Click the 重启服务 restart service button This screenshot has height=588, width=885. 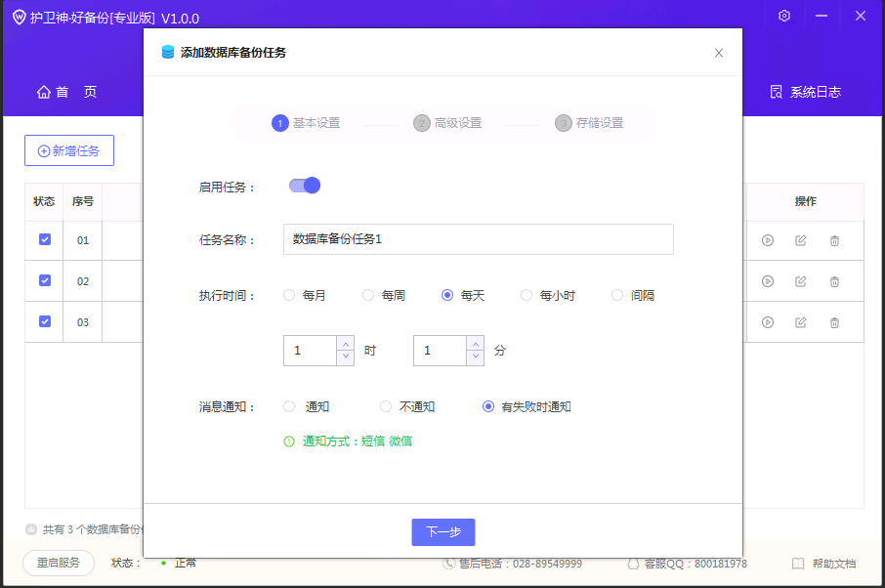[59, 563]
